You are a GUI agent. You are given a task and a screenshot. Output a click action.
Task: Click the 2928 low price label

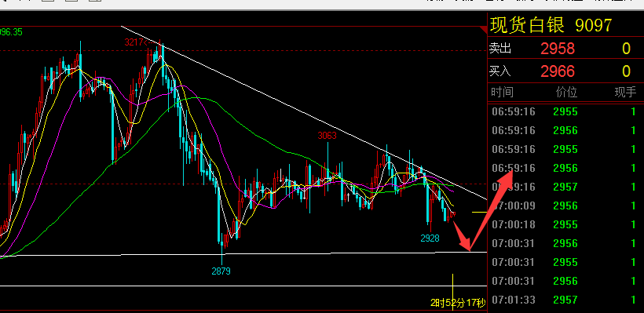430,238
